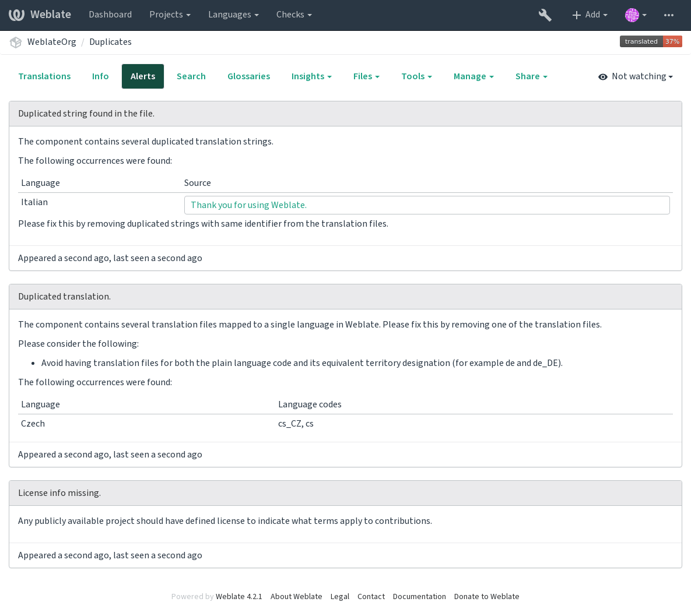Switch to the Info tab
This screenshot has height=616, width=691.
(x=100, y=76)
